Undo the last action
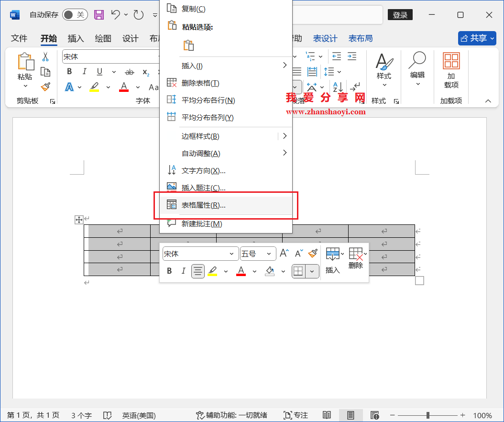504x422 pixels. [115, 15]
